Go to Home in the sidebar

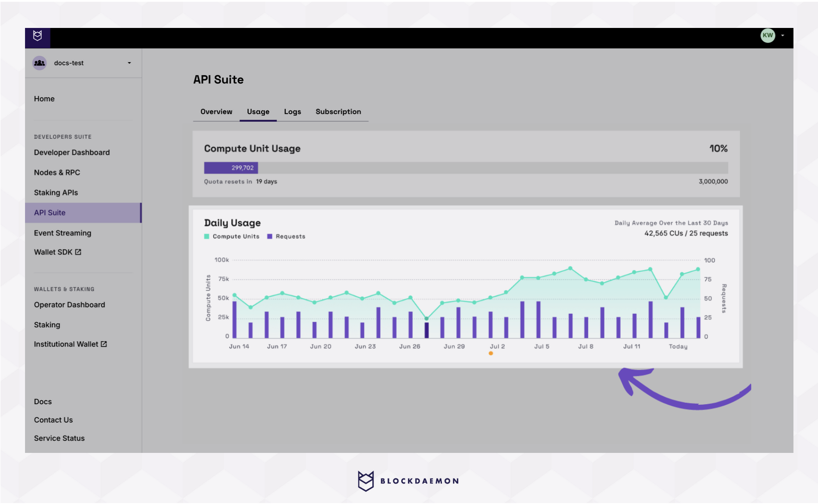[x=44, y=99]
